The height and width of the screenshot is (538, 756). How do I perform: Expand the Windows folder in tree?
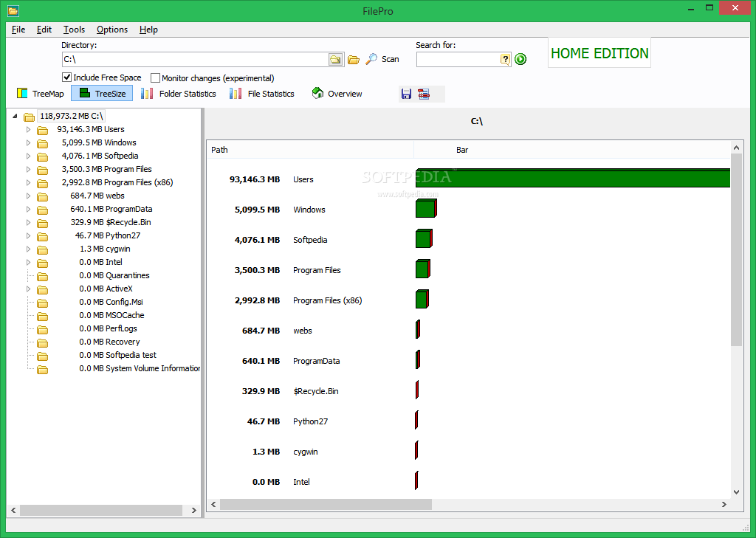(x=29, y=142)
